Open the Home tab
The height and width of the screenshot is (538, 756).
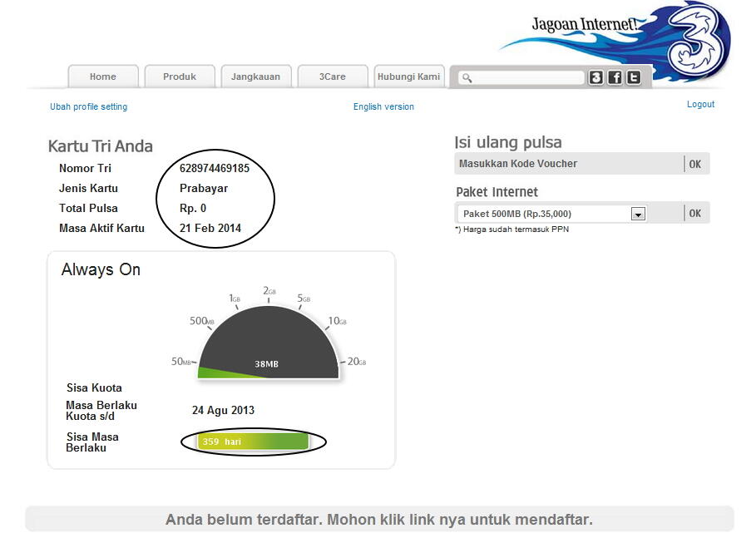(103, 77)
